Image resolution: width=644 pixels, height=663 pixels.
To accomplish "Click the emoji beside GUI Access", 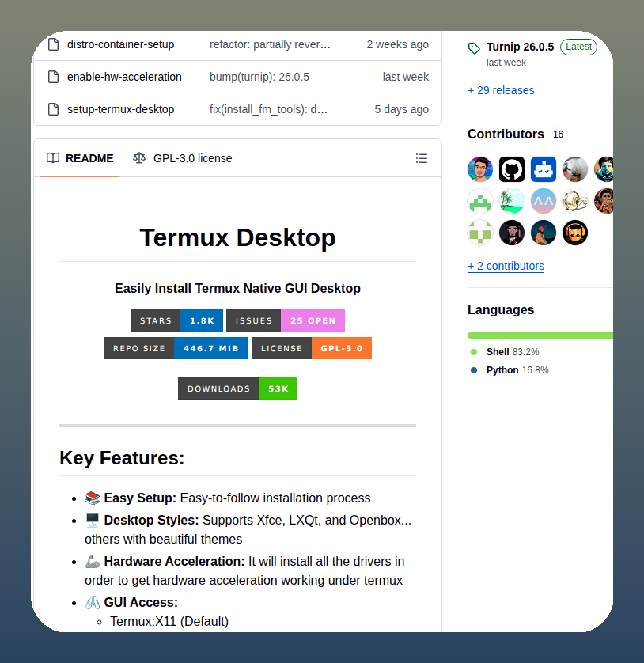I will (93, 602).
